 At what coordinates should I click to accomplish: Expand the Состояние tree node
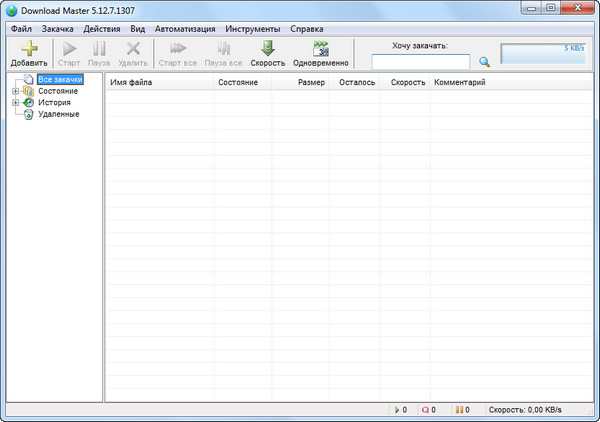coord(15,91)
